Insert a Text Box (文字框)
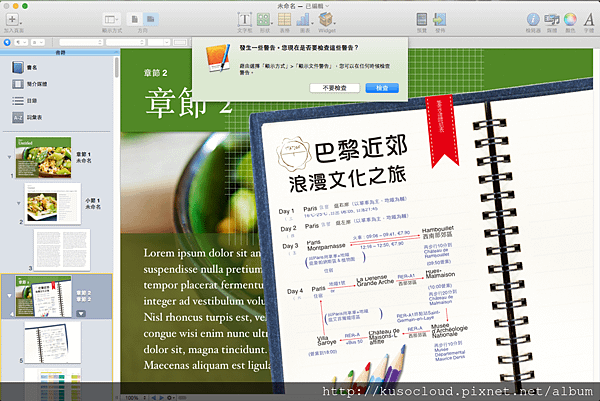 (x=245, y=19)
